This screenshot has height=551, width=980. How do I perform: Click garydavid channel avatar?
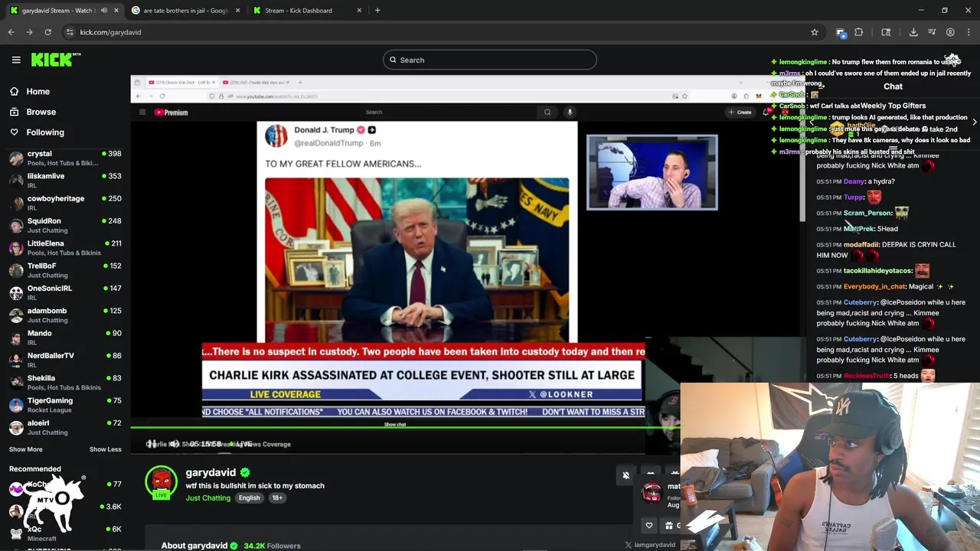click(161, 482)
